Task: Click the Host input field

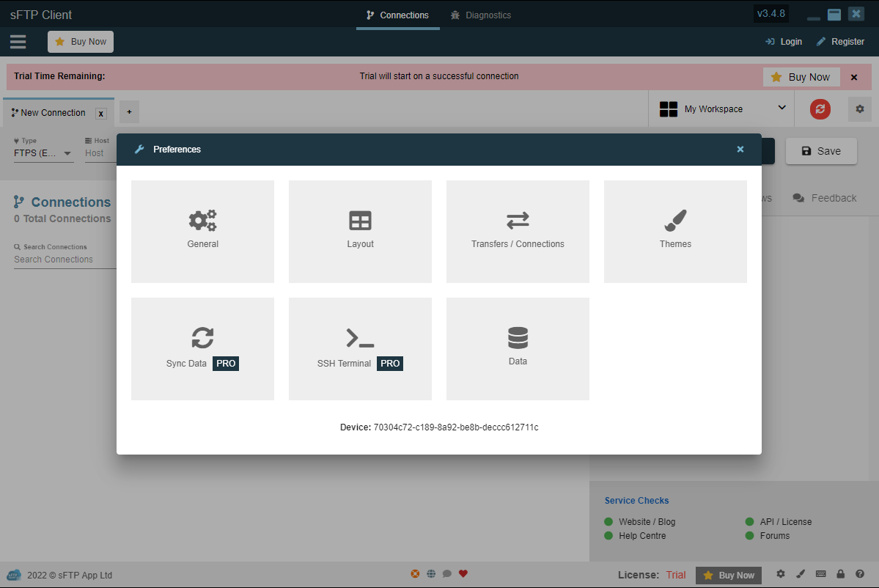Action: pos(100,153)
